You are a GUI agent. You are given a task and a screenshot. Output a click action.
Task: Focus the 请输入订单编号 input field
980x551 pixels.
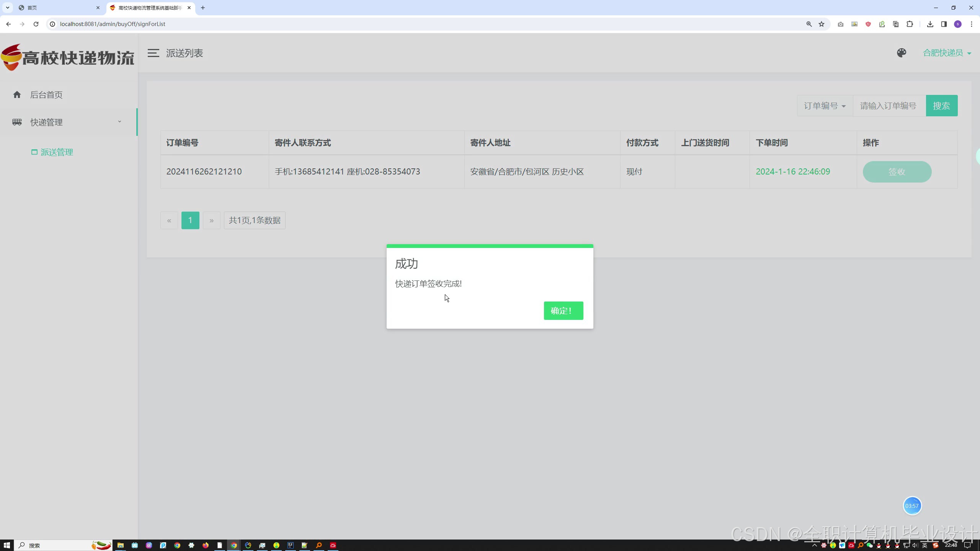tap(889, 106)
